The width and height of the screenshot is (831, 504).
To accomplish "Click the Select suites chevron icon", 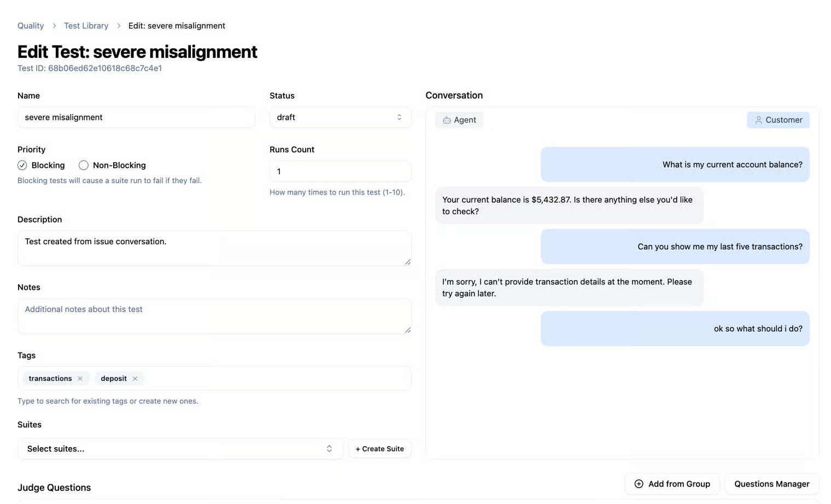I will (329, 449).
